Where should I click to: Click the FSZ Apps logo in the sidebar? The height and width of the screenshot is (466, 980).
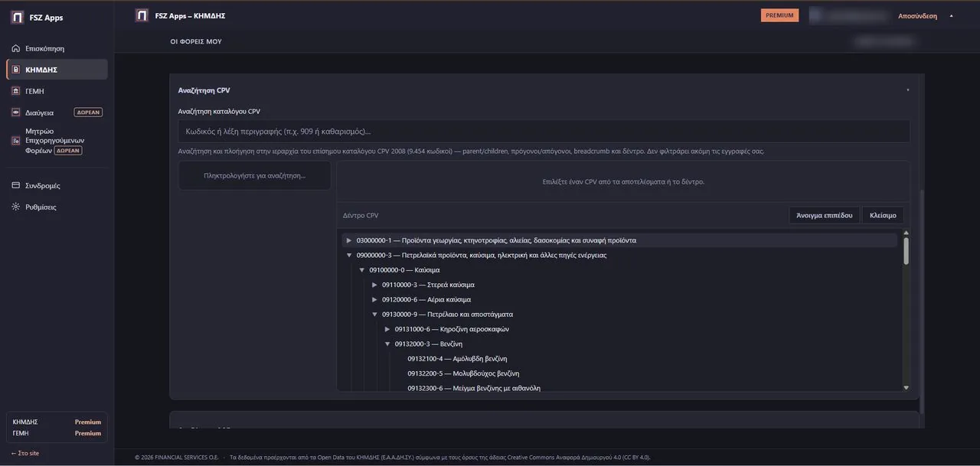(16, 18)
